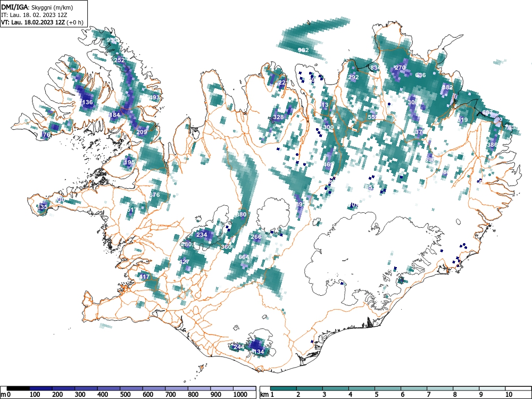Click the '10' label on the km legend
The height and width of the screenshot is (399, 532).
509,395
